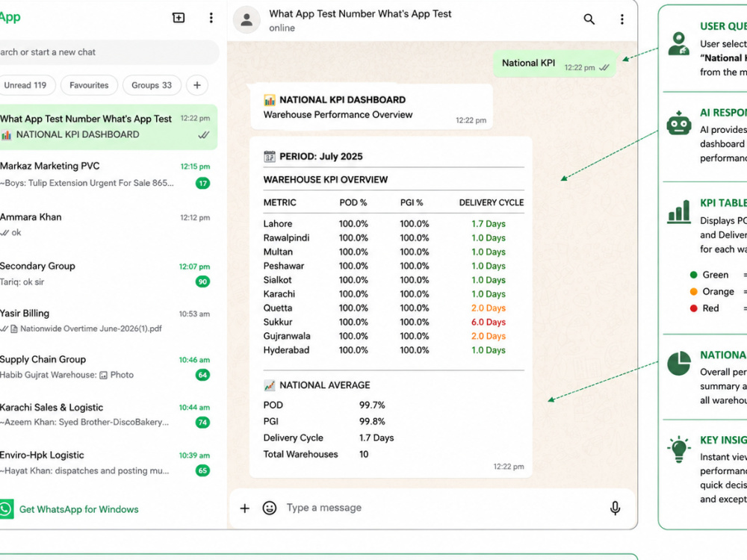Click the lightbulb key insight icon

[x=679, y=449]
